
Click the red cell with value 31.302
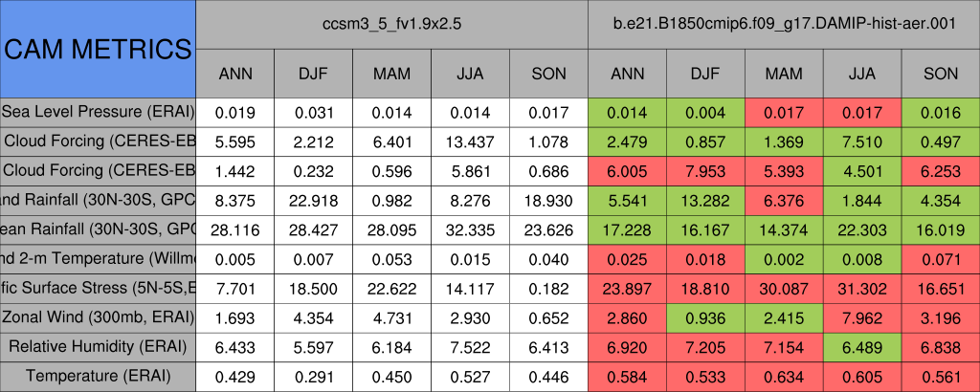coord(862,288)
